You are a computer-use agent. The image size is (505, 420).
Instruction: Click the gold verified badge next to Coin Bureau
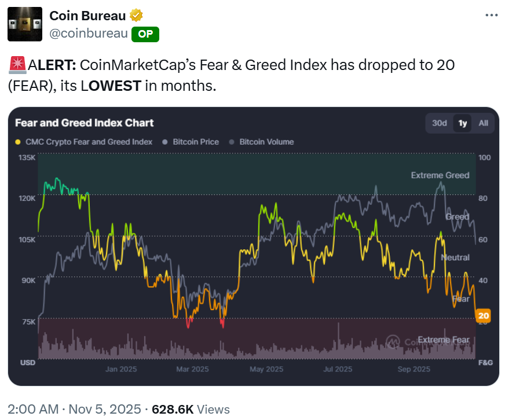coord(136,16)
